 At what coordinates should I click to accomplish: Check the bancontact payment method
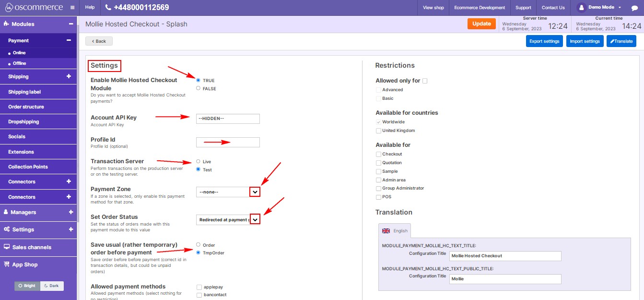[199, 295]
